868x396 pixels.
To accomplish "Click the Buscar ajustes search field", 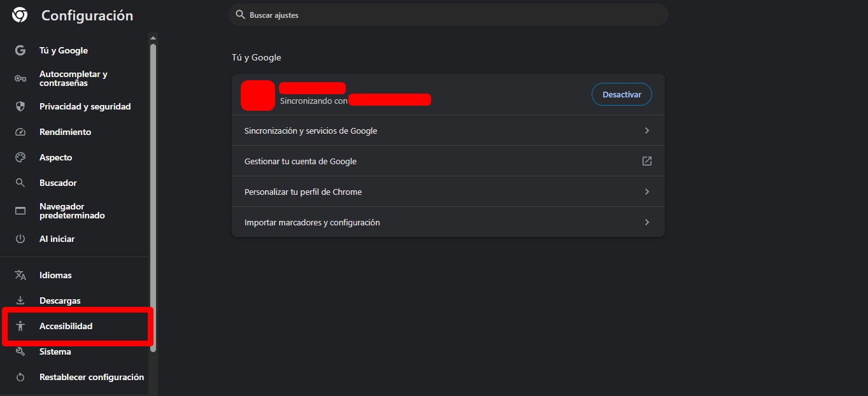I will pyautogui.click(x=448, y=15).
